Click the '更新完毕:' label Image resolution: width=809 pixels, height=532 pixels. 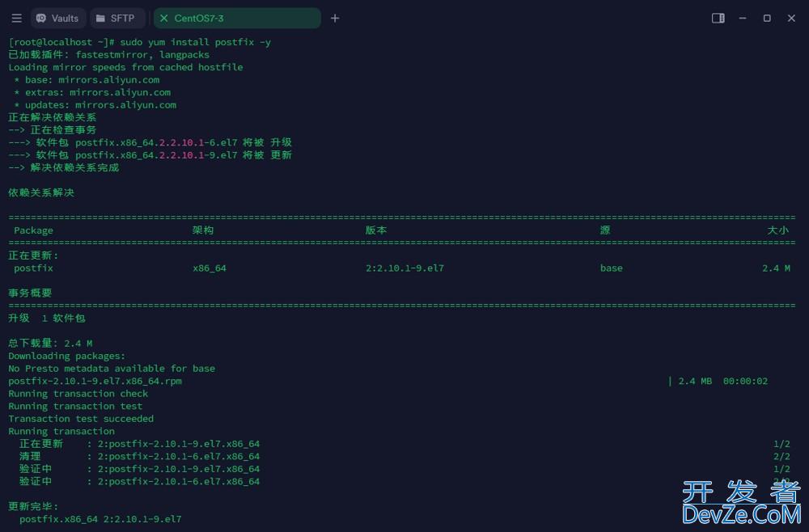33,507
